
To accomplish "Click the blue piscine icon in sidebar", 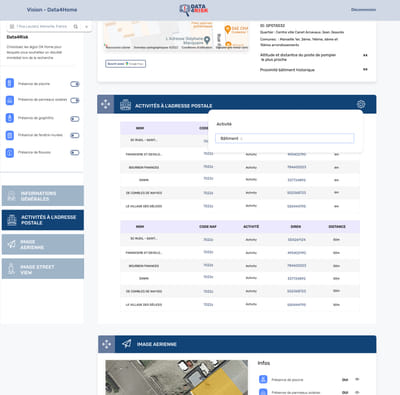I will (10, 83).
